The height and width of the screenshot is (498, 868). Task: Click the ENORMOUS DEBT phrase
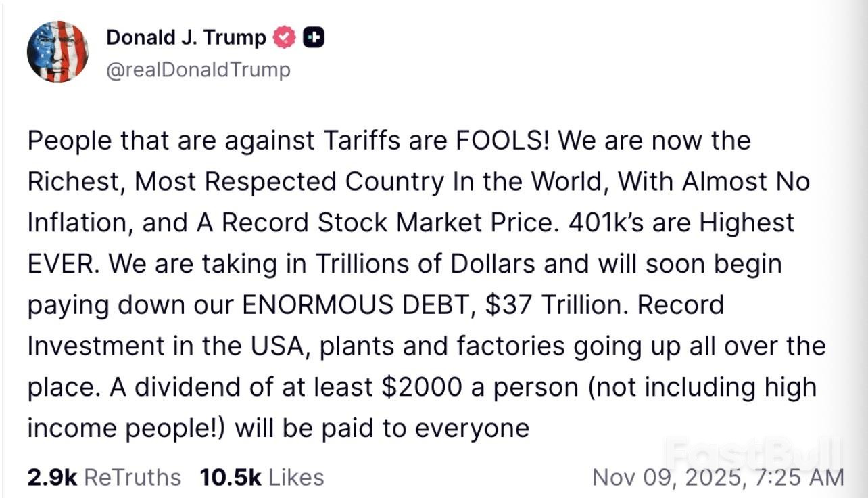point(359,304)
